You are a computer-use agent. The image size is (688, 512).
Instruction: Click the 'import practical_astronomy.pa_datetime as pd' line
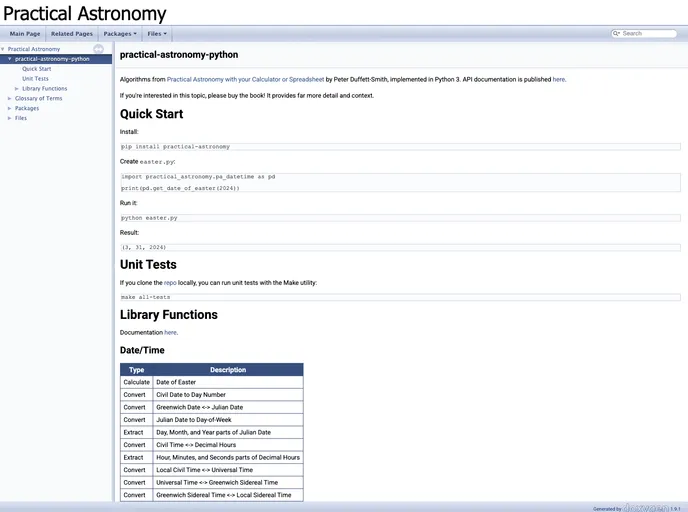[198, 176]
